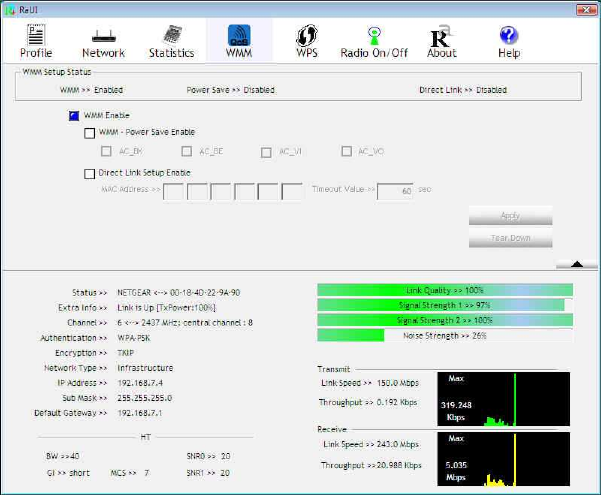Click the Transmit throughput graph

coord(504,399)
